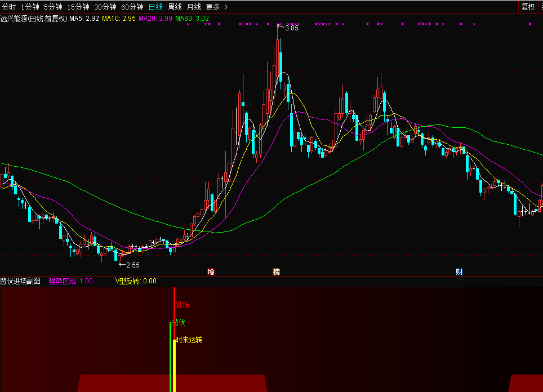
Task: Expand the 更多 timeframe options
Action: tap(216, 7)
